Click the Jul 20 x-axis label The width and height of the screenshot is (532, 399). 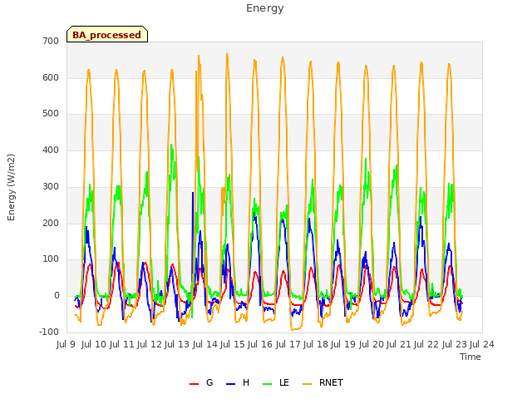[371, 344]
